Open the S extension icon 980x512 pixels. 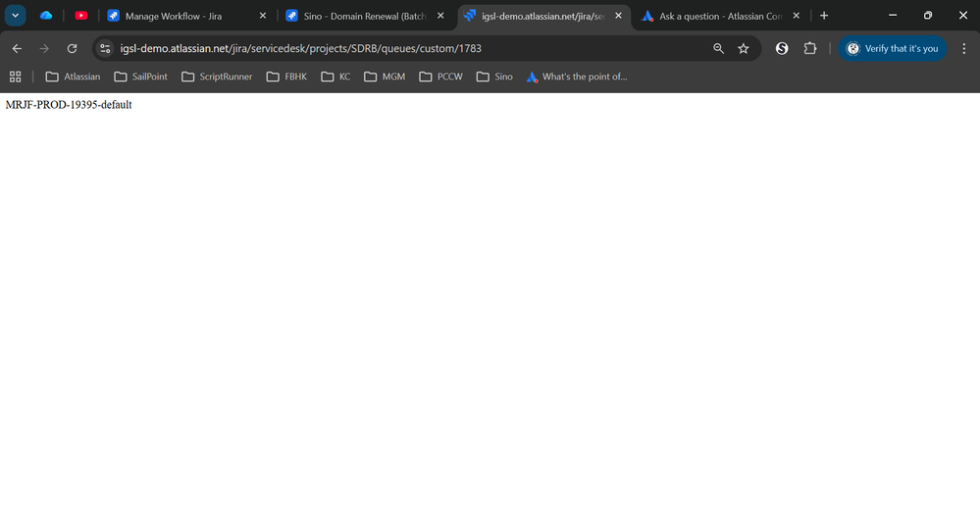pos(782,48)
